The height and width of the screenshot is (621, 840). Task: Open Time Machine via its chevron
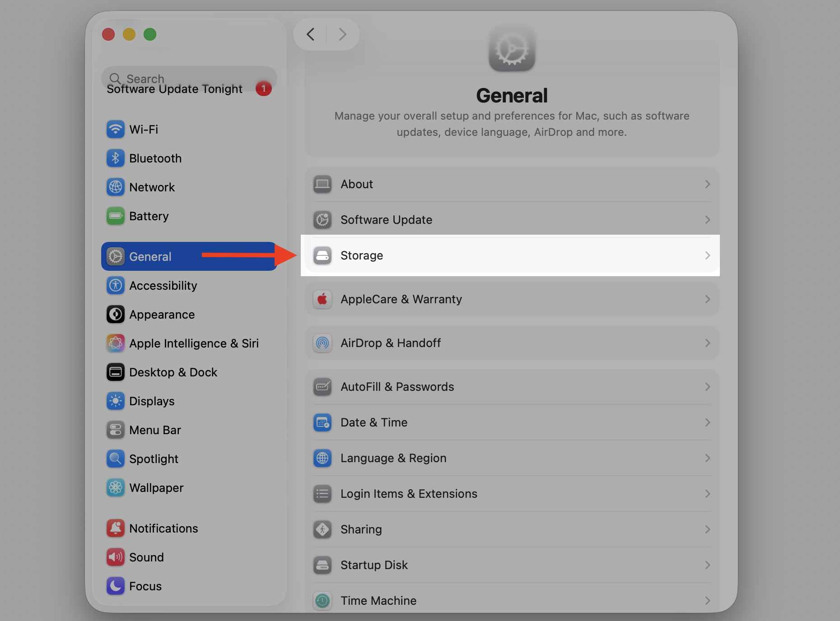(x=708, y=601)
